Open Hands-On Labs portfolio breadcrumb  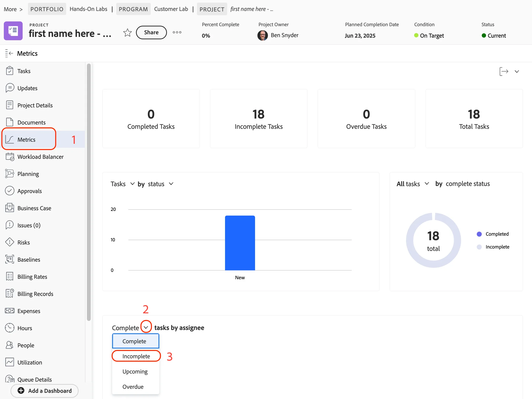(88, 9)
